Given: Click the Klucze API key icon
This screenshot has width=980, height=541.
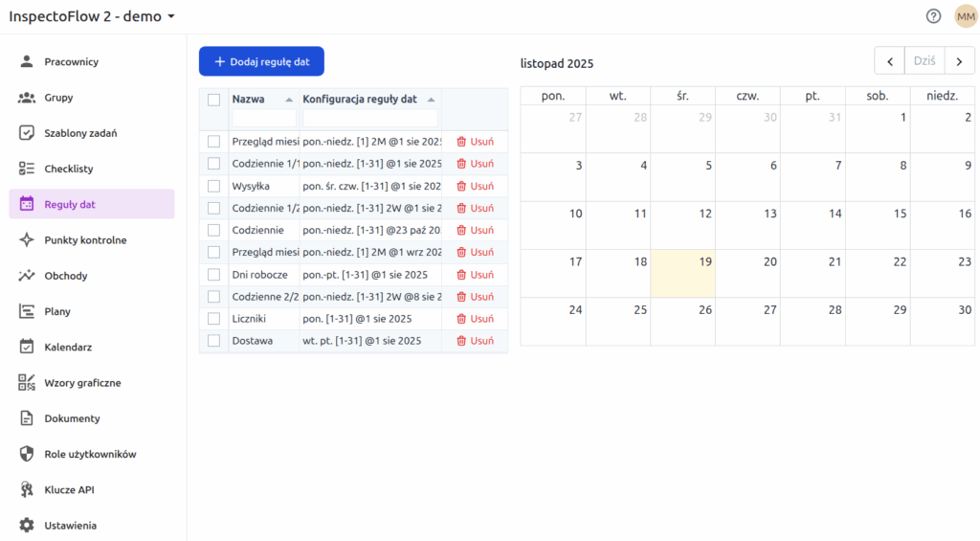Looking at the screenshot, I should (x=27, y=490).
